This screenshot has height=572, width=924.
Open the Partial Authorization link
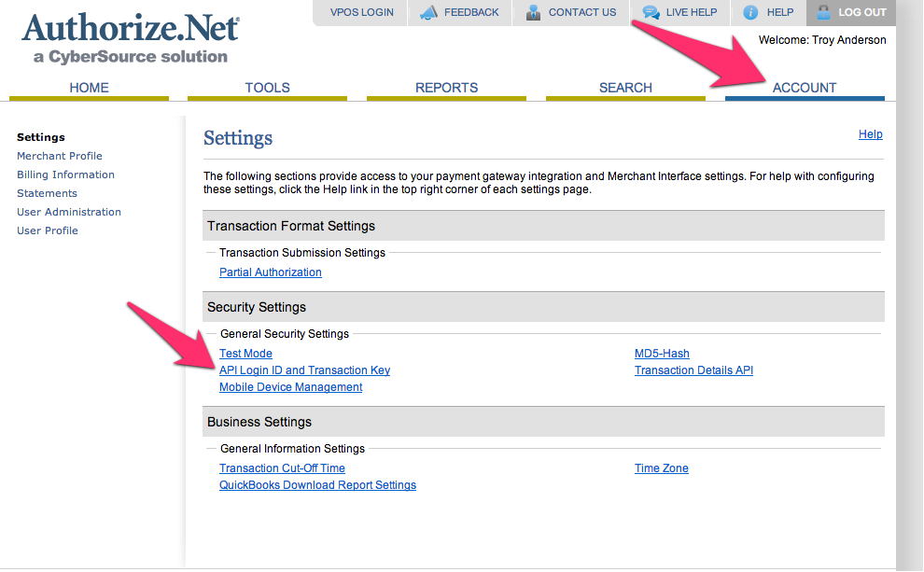270,272
